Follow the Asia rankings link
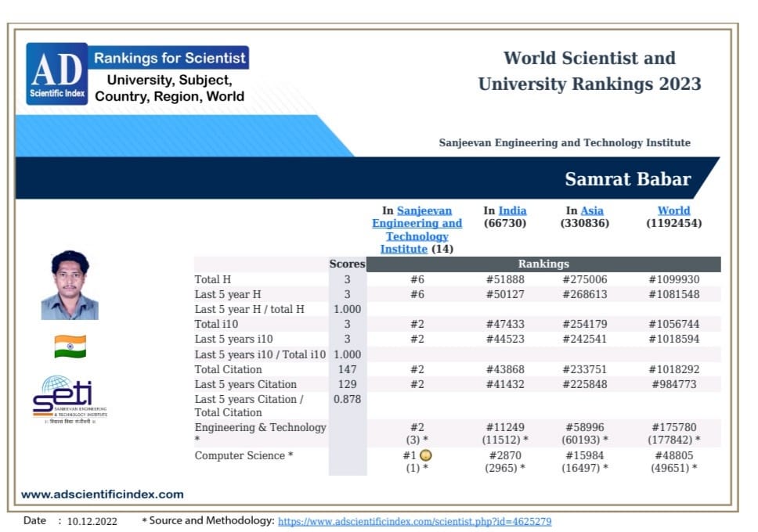Screen dimensions: 758x532 click(592, 210)
